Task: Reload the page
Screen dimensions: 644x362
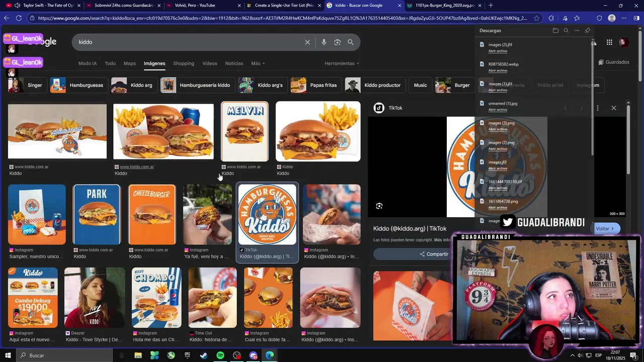Action: tap(19, 18)
